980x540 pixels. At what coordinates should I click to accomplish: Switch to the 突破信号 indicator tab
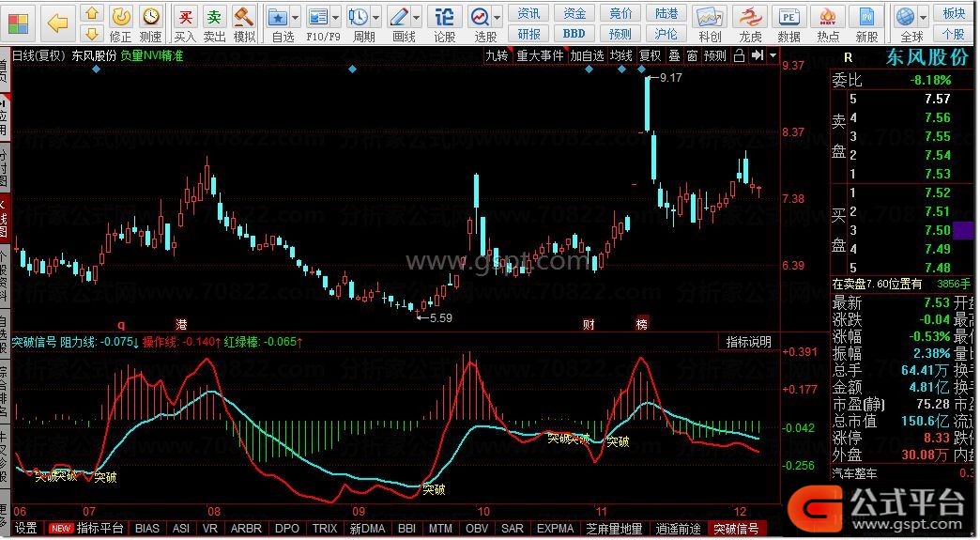[x=736, y=529]
